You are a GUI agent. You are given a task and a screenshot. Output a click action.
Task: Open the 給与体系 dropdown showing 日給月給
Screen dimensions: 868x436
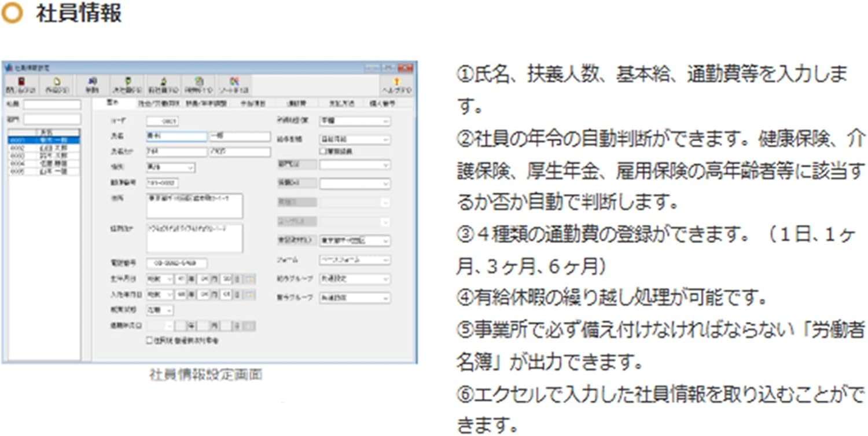pos(355,140)
